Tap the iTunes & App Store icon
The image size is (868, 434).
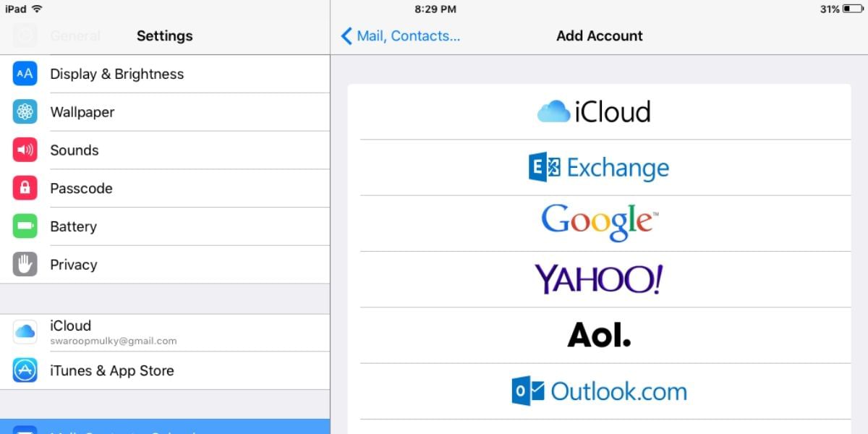pyautogui.click(x=25, y=370)
